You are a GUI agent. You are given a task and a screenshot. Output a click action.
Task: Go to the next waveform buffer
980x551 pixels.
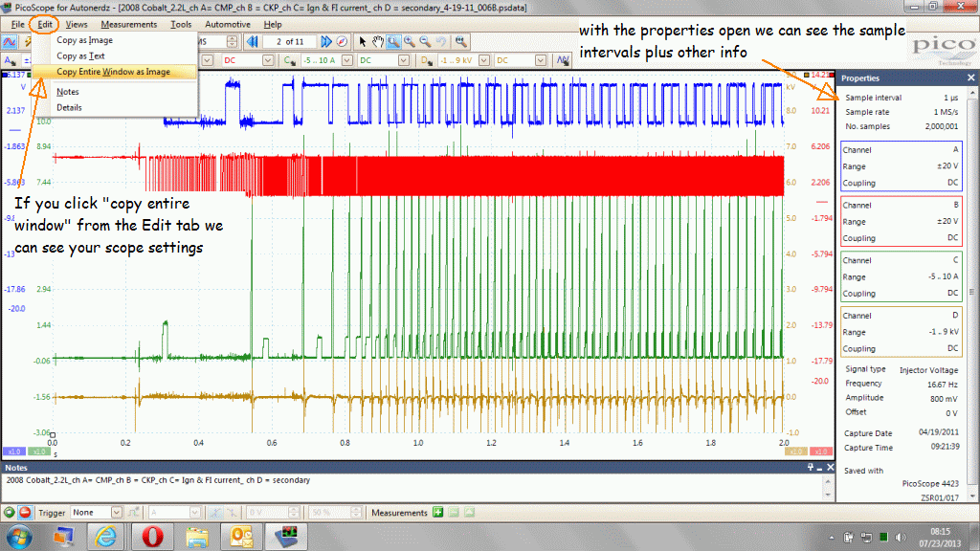(325, 42)
